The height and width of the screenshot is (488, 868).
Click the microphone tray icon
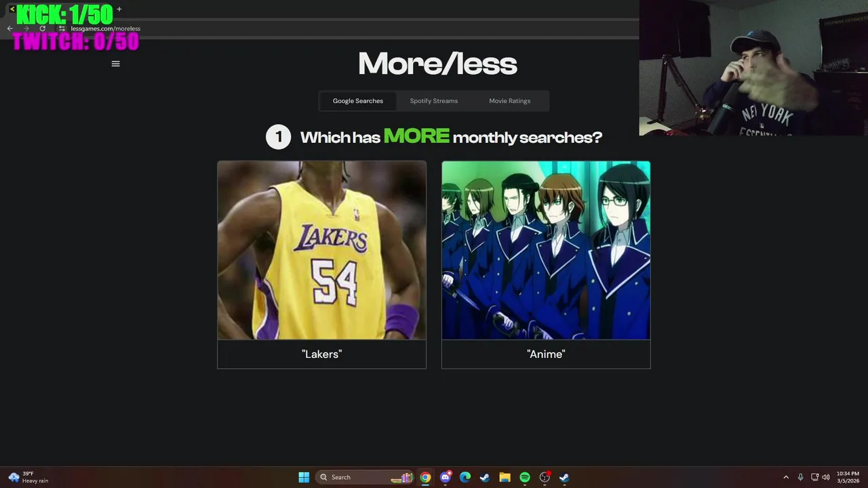click(801, 477)
